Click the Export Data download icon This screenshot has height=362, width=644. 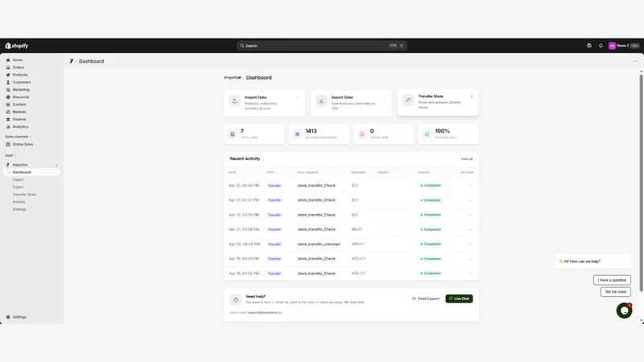[321, 101]
